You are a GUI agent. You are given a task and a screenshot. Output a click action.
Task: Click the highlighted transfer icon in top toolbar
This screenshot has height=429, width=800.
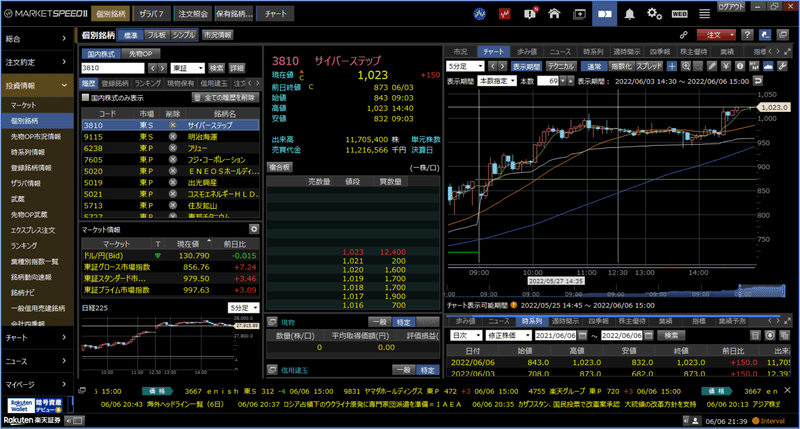pos(605,14)
